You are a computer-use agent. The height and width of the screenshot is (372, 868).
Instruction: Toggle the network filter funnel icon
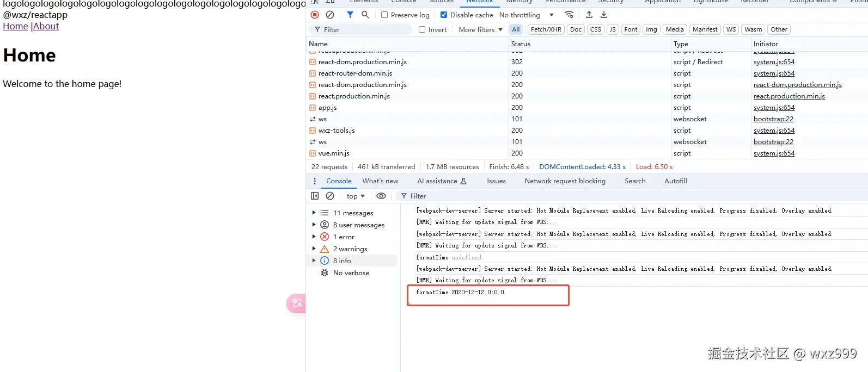[350, 15]
